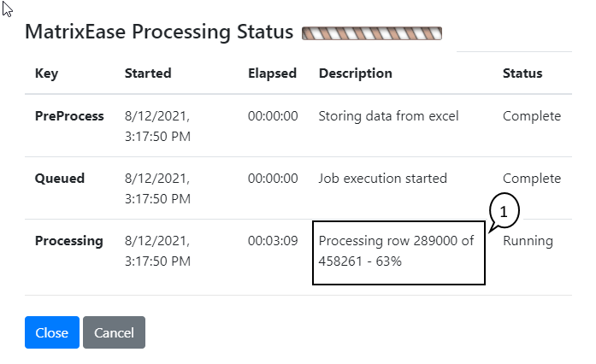Click the Running status of Processing row

pyautogui.click(x=528, y=241)
